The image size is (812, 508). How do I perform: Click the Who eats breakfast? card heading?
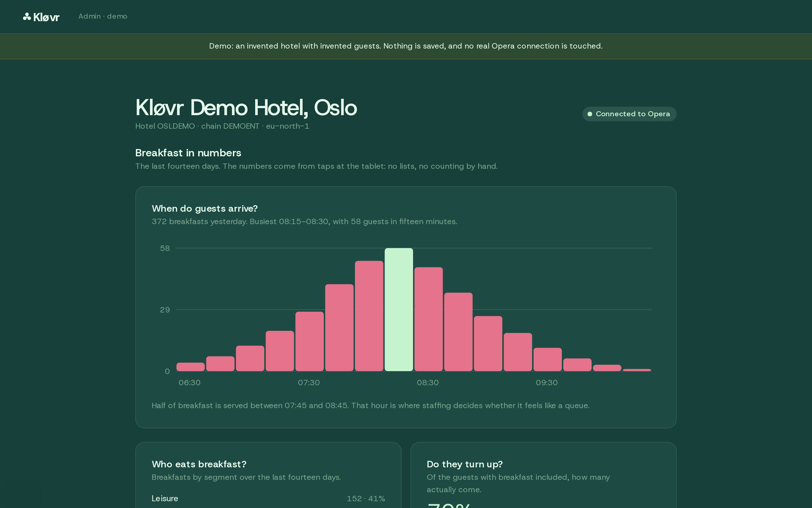(x=199, y=464)
